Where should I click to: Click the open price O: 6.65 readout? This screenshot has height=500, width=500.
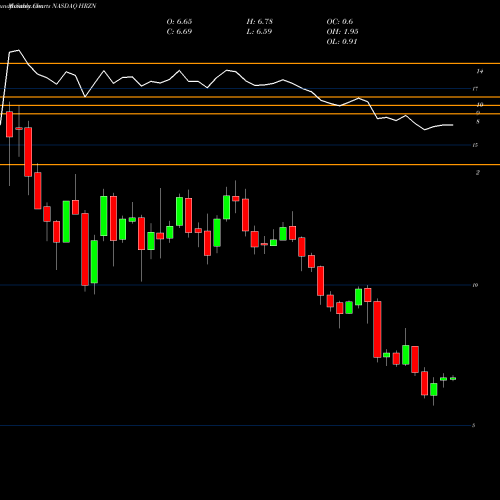(x=179, y=22)
